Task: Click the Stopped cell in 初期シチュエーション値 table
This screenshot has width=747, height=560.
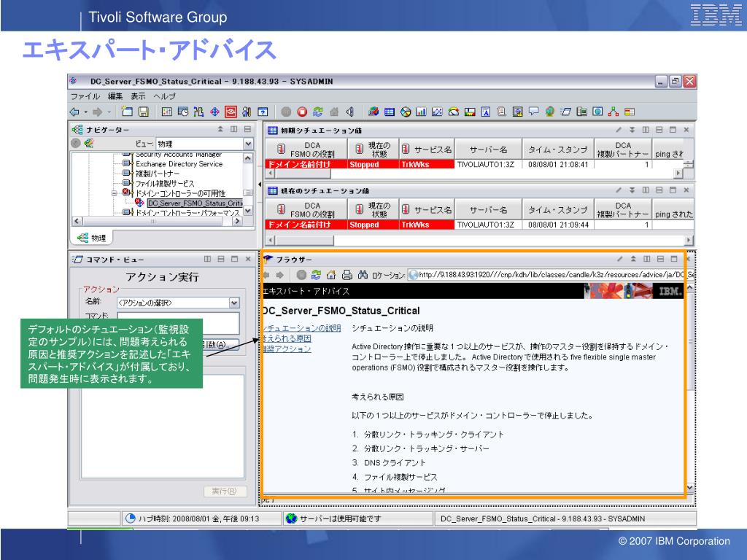Action: [373, 164]
